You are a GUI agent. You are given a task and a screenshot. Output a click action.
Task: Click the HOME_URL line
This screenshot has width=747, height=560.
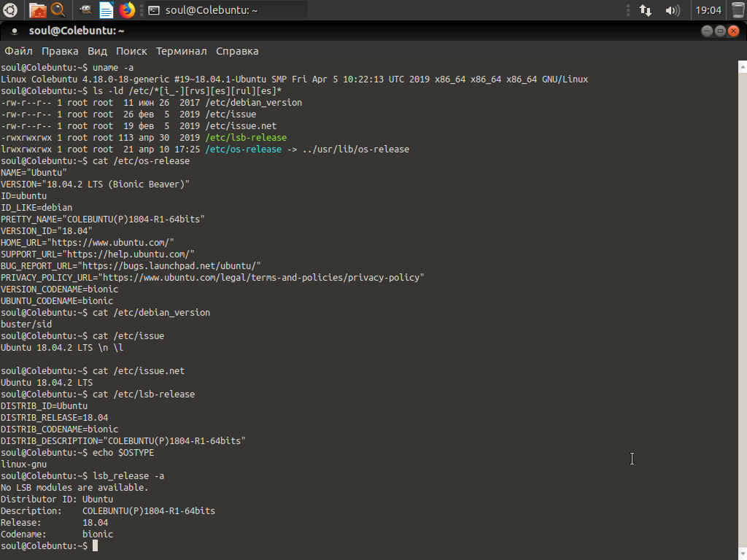coord(88,243)
